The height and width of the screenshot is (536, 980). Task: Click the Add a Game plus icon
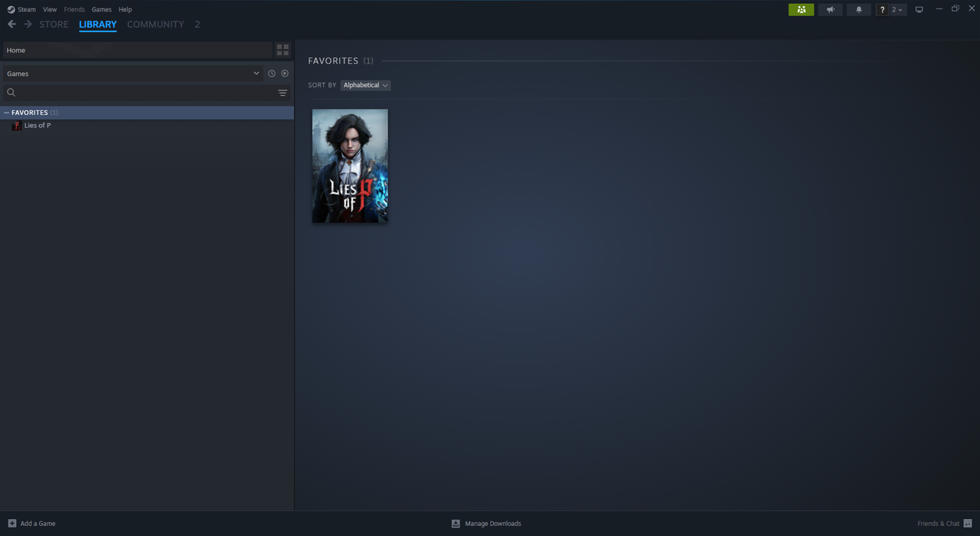(x=12, y=523)
